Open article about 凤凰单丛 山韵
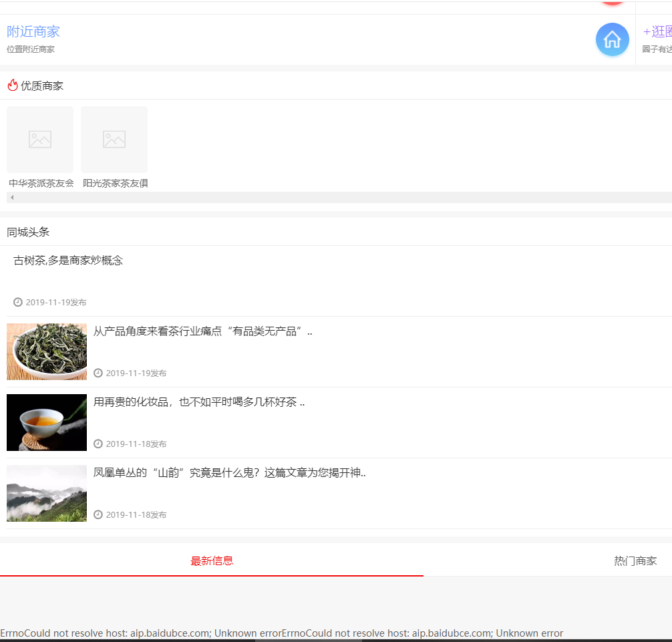This screenshot has width=672, height=642. (x=229, y=473)
